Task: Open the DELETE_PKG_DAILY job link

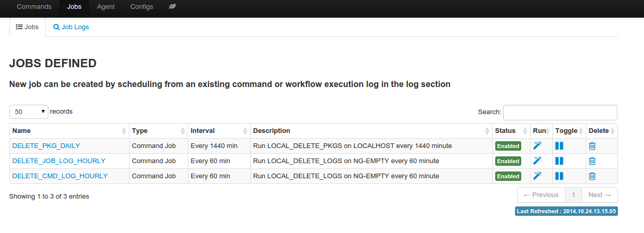Action: [x=46, y=146]
